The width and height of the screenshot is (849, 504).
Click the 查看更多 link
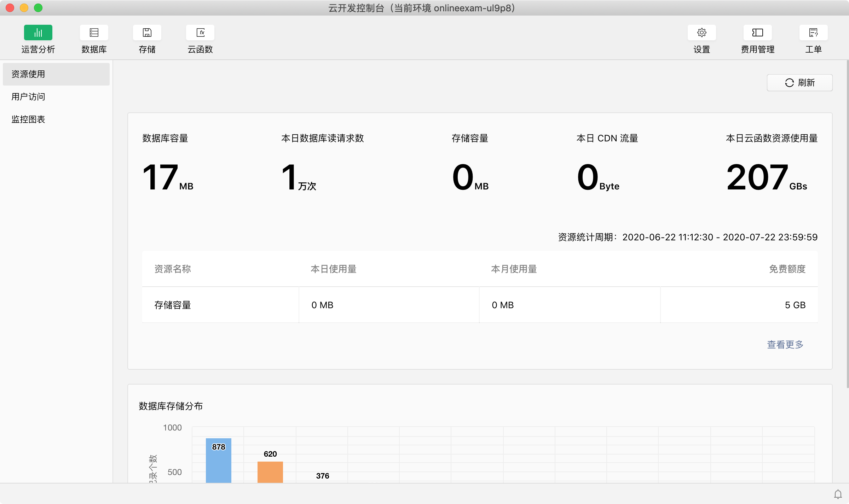[785, 344]
